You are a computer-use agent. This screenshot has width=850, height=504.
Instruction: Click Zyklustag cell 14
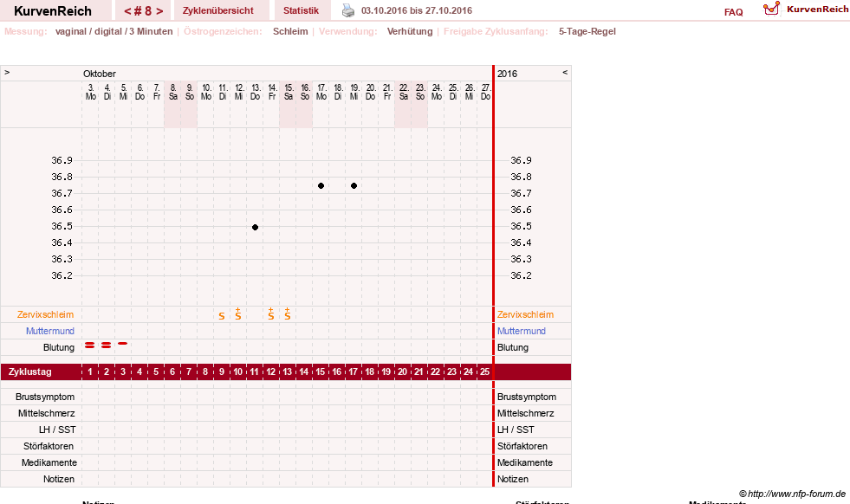coord(304,372)
